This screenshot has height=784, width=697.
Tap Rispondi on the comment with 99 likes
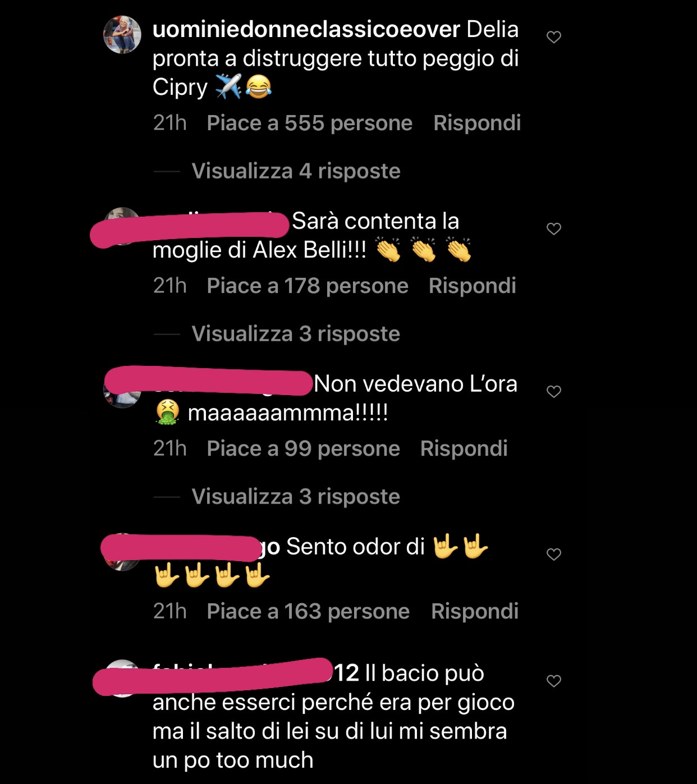point(464,448)
